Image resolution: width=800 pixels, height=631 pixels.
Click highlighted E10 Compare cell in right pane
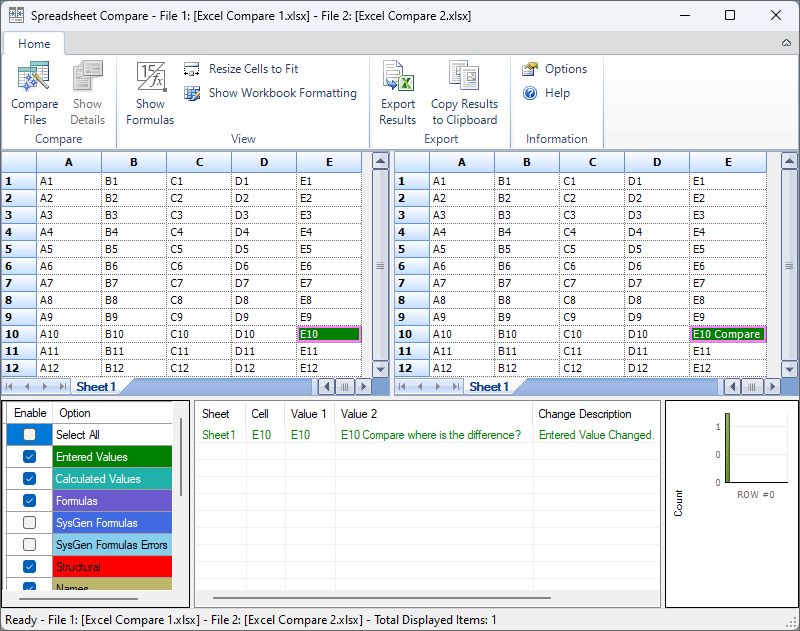(728, 334)
